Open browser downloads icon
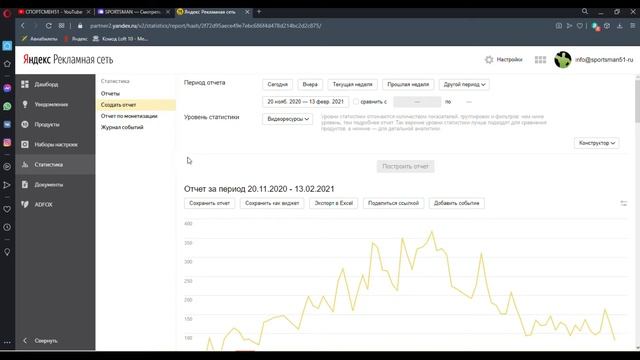The height and width of the screenshot is (360, 640). pyautogui.click(x=620, y=26)
